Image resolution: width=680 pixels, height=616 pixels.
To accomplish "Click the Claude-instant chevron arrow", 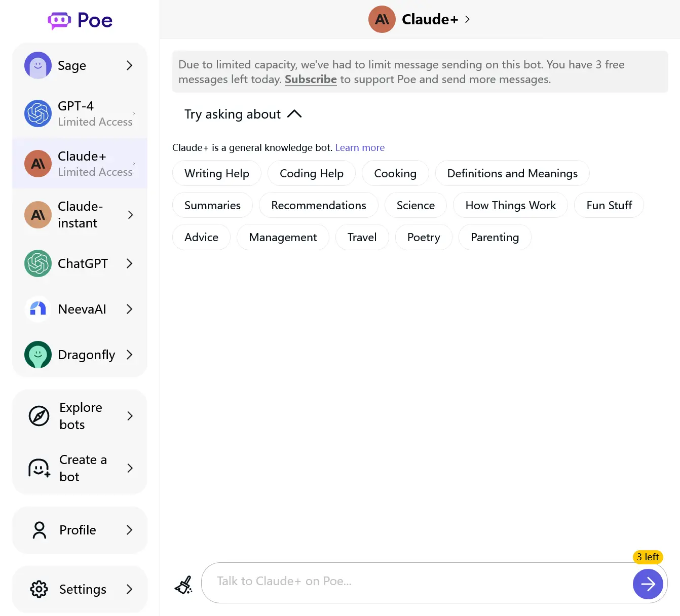I will [130, 215].
